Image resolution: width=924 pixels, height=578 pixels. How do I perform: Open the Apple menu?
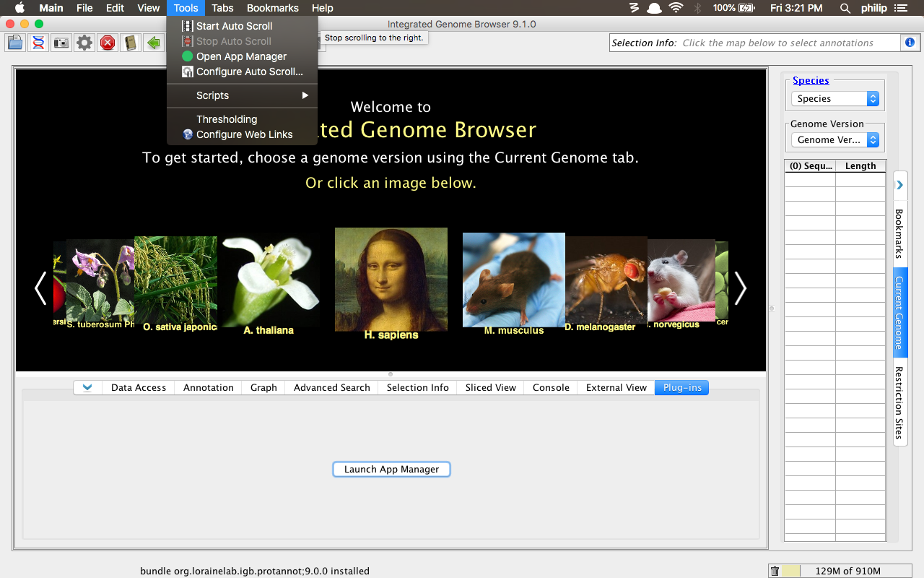coord(19,8)
